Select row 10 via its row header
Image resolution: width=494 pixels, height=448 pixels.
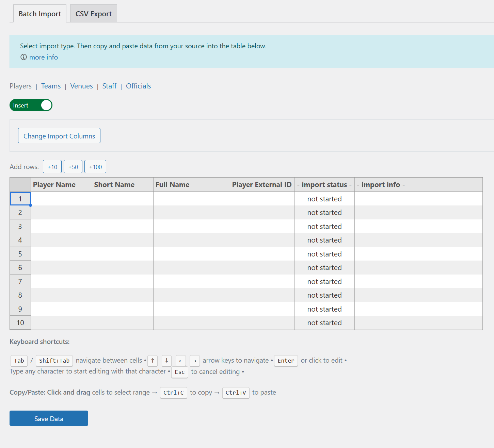click(20, 323)
